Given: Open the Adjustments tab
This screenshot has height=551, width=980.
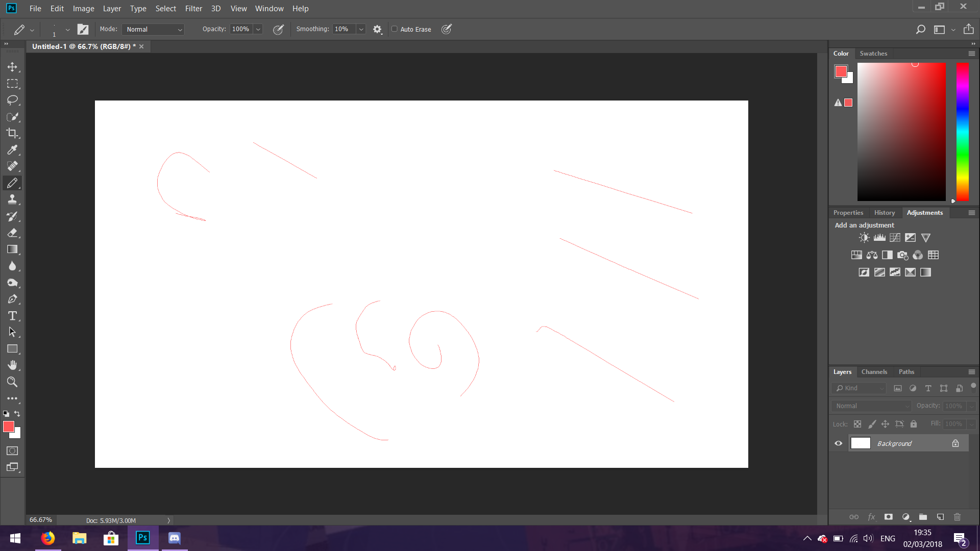Looking at the screenshot, I should (925, 213).
